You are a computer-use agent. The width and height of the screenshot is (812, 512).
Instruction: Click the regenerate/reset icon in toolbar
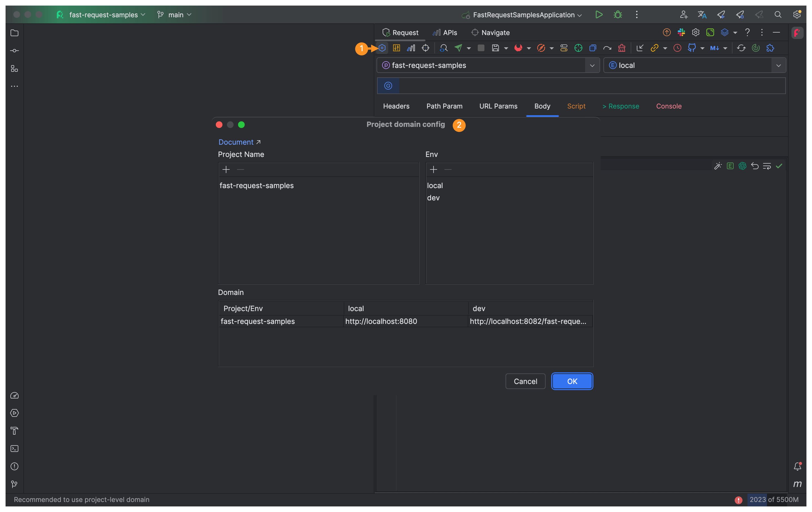741,48
